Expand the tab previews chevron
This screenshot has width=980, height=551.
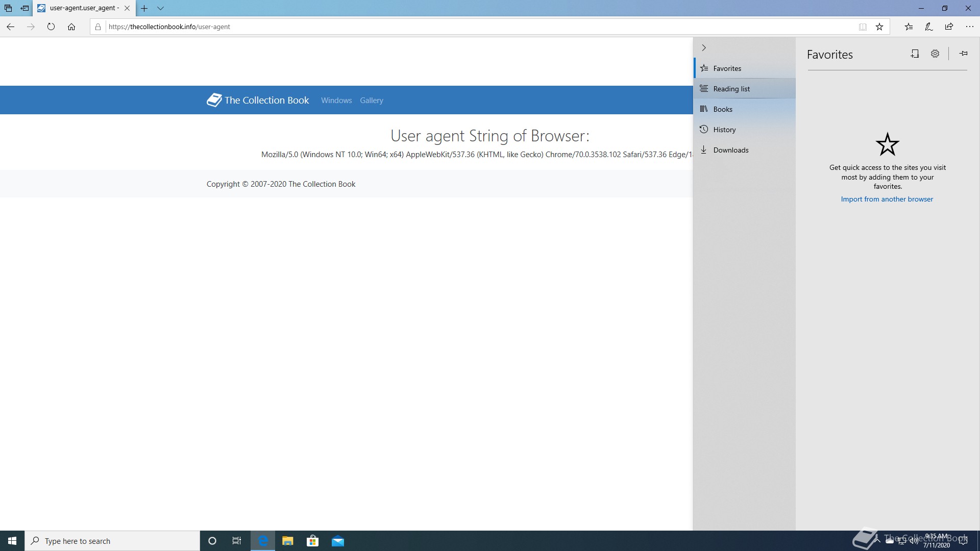point(160,8)
